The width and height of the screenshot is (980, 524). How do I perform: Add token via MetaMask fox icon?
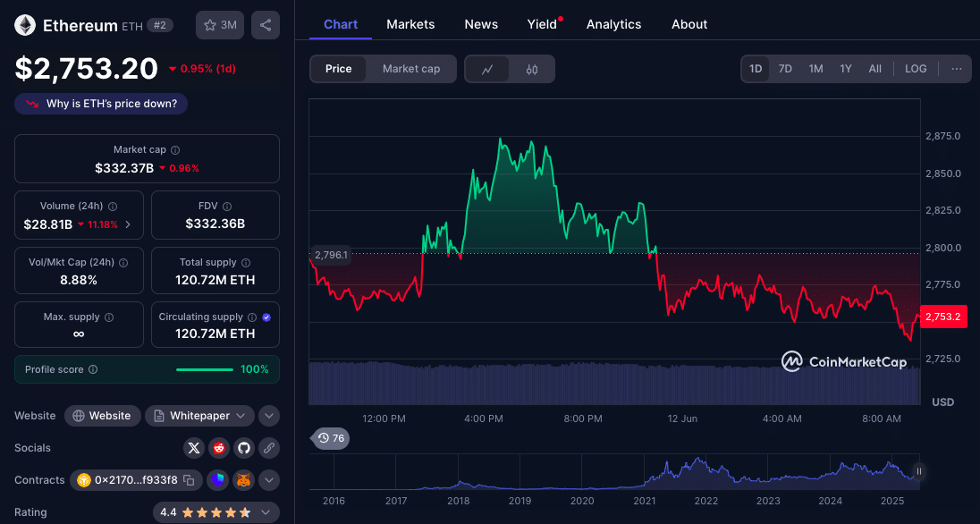click(x=243, y=480)
